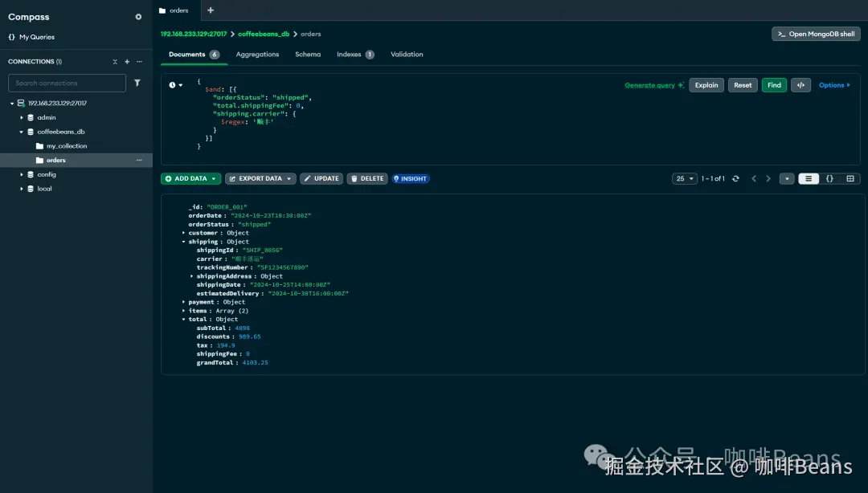
Task: Open the query history clock dropdown
Action: point(175,85)
